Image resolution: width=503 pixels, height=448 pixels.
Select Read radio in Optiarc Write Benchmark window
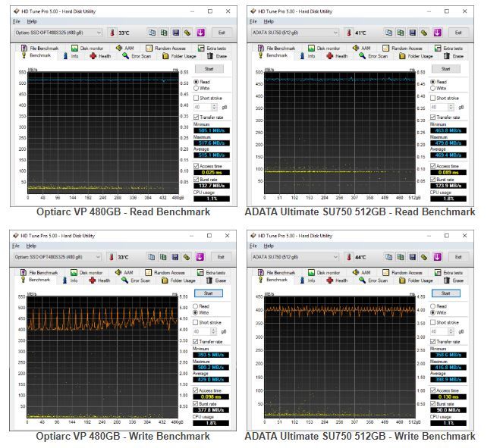(196, 306)
